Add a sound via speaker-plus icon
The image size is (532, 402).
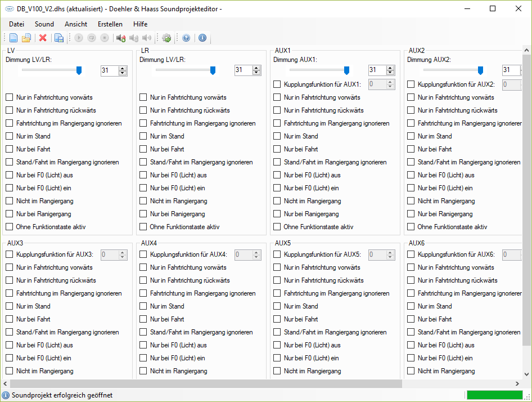121,38
